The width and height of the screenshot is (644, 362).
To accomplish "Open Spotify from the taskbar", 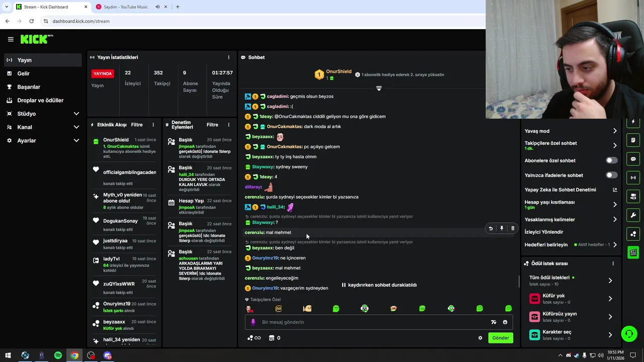I will 58,355.
